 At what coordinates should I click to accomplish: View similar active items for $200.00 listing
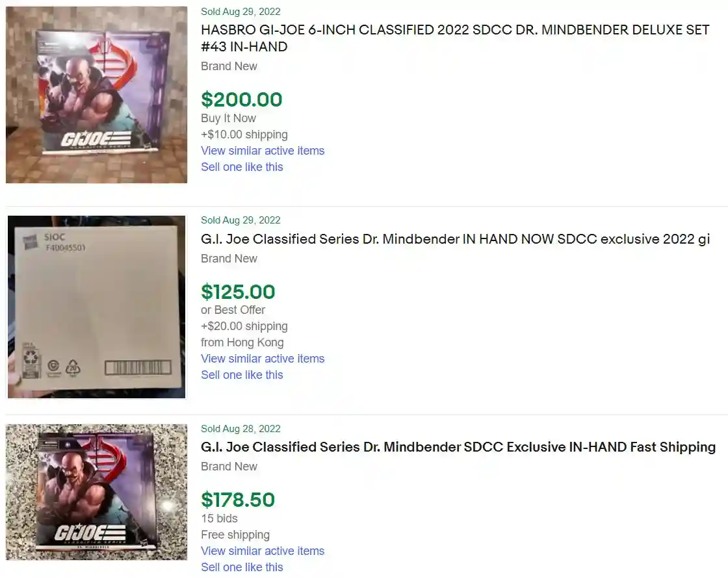point(263,151)
